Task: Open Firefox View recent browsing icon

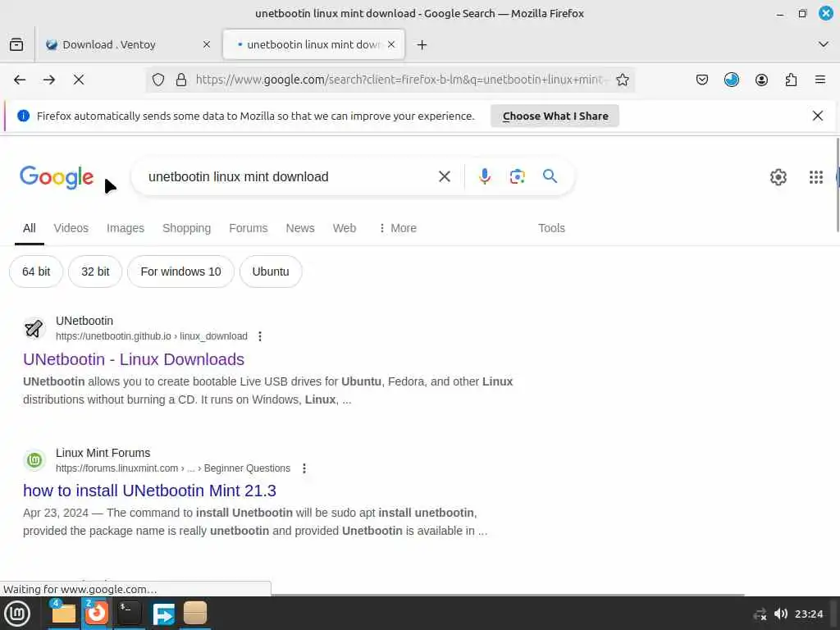Action: click(16, 44)
